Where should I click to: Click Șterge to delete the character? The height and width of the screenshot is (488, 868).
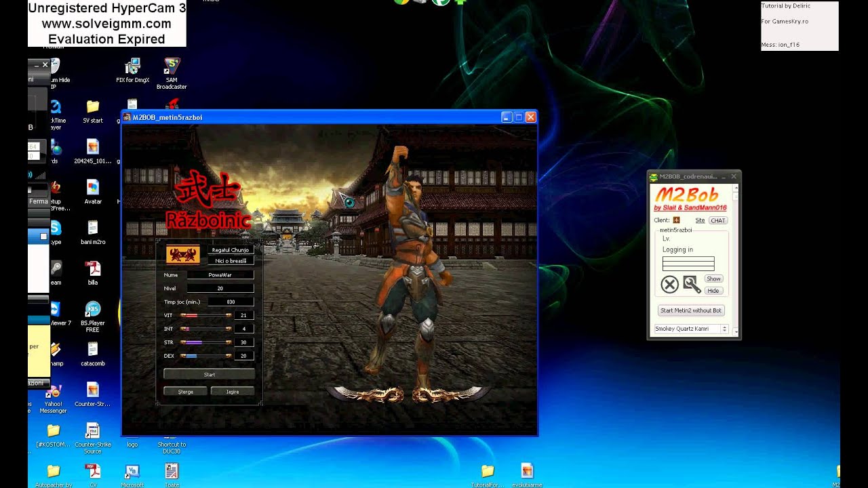tap(186, 392)
